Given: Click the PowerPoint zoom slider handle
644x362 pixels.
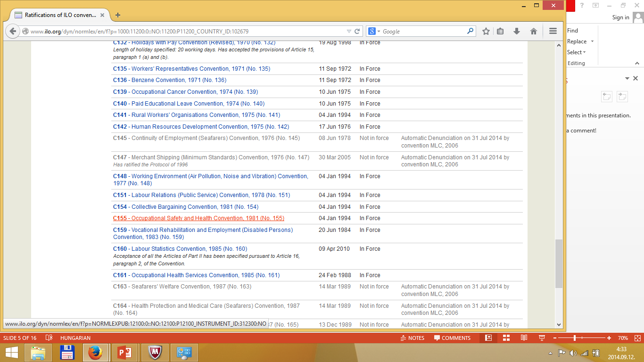Looking at the screenshot, I should 575,338.
